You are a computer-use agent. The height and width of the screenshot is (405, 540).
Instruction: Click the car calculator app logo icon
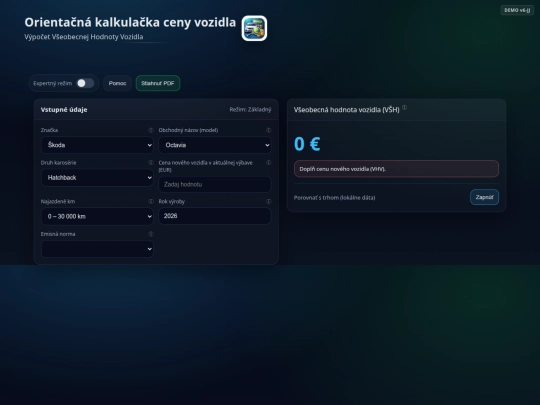click(254, 28)
